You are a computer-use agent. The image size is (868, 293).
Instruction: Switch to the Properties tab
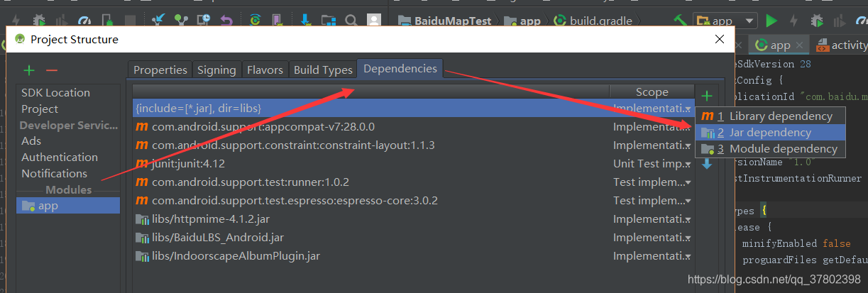[x=160, y=70]
